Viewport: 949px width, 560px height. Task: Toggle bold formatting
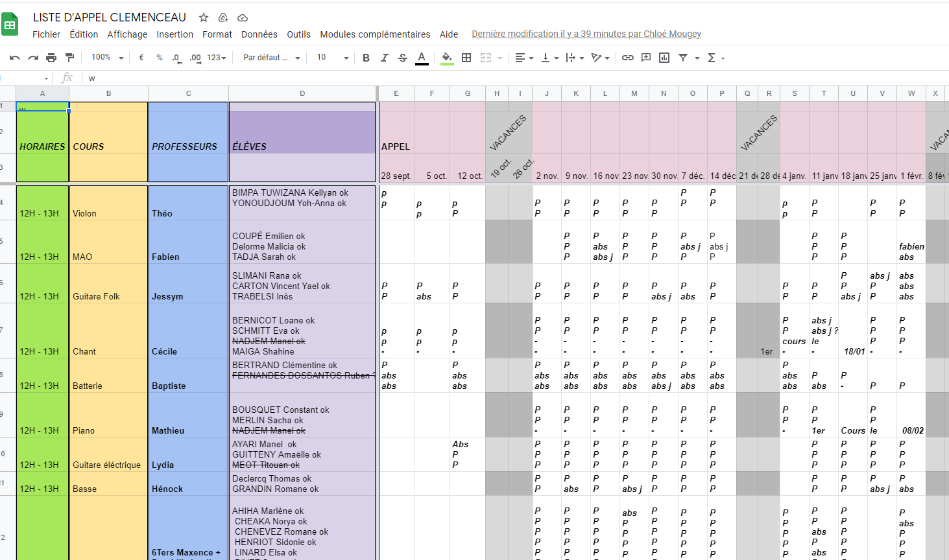coord(366,58)
